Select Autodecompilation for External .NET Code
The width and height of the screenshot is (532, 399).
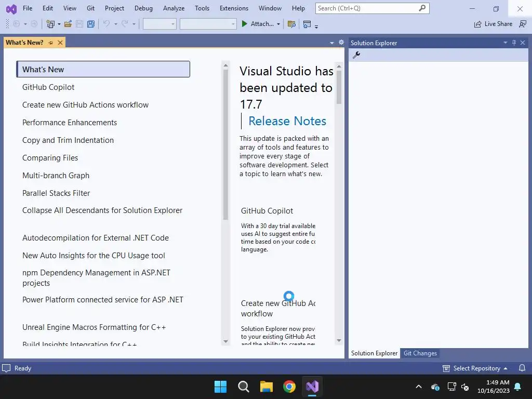pos(96,238)
